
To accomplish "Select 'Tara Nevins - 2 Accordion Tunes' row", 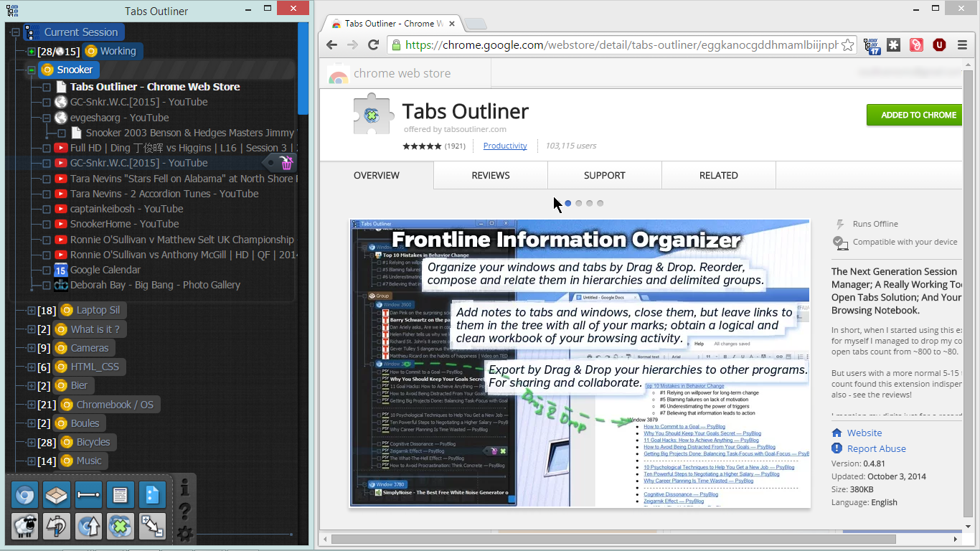I will (x=164, y=194).
